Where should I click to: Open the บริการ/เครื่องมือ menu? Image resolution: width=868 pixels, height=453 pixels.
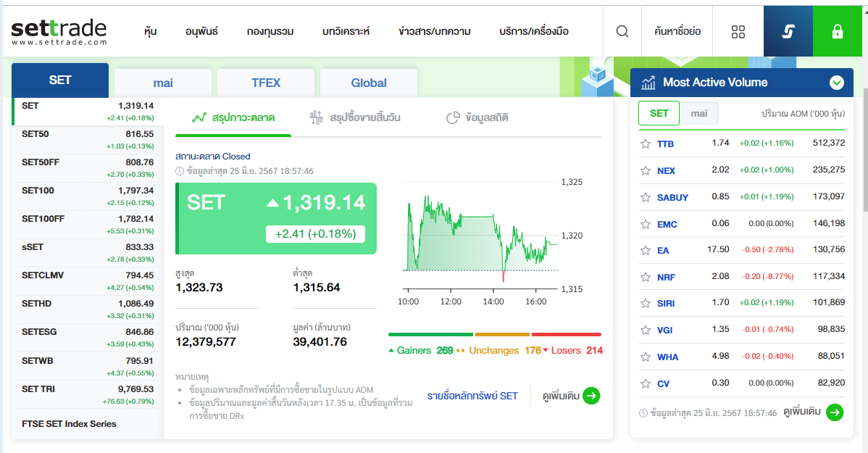(x=534, y=32)
